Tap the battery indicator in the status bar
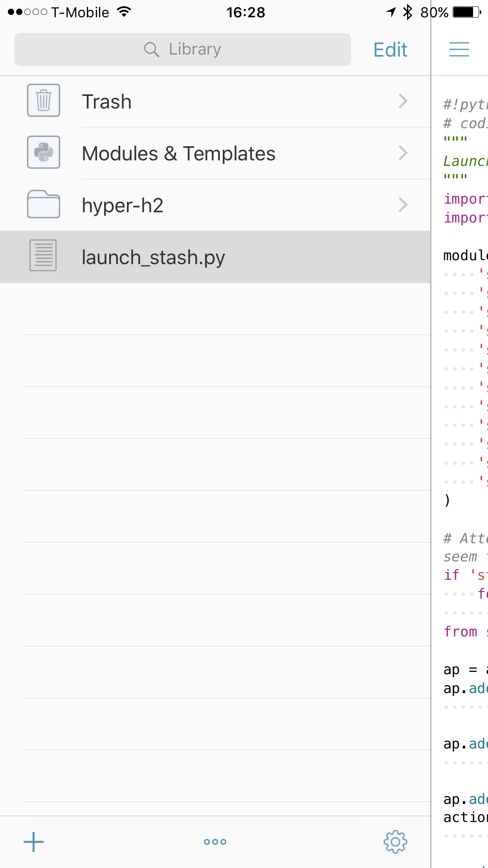488x868 pixels. click(467, 12)
